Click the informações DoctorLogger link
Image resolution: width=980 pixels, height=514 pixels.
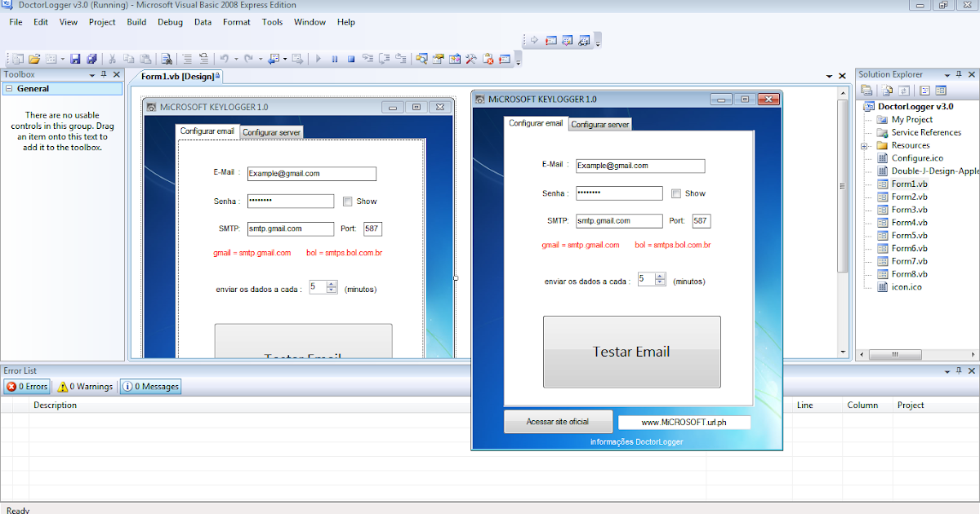(x=636, y=441)
